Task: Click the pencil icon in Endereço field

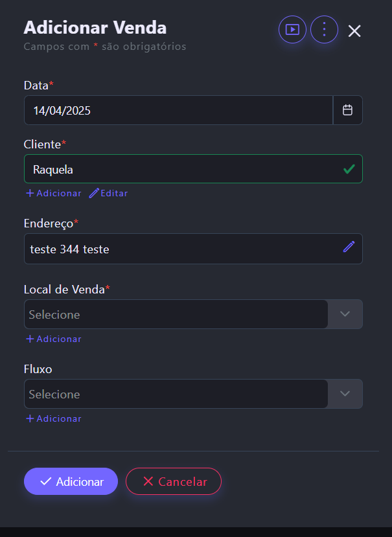Action: [x=349, y=247]
